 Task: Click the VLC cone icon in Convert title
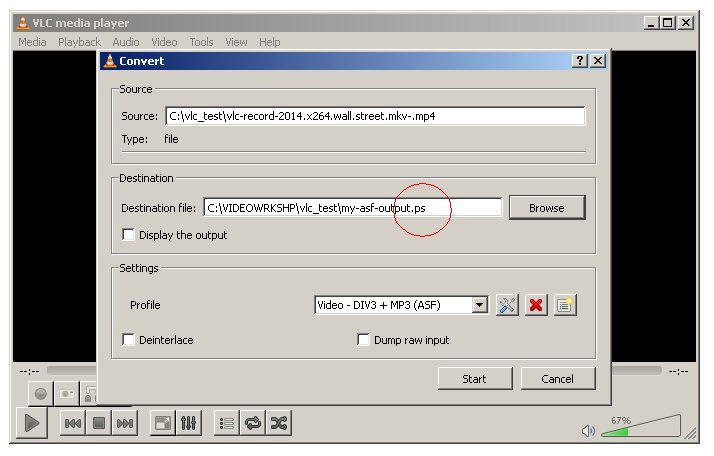point(110,61)
